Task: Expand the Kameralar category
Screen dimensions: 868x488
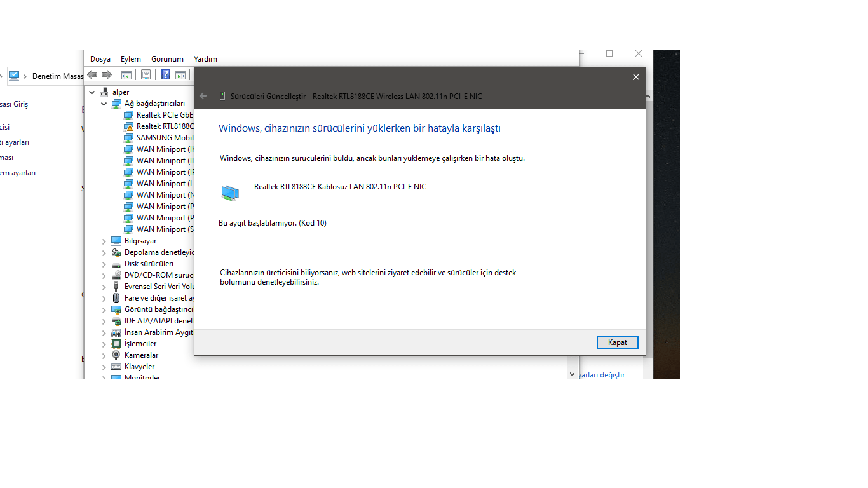Action: point(104,355)
